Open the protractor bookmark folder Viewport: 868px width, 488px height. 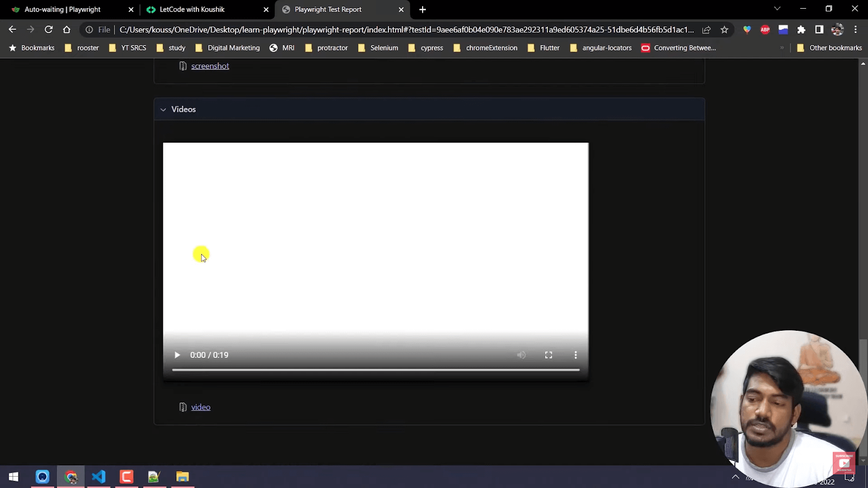[326, 48]
